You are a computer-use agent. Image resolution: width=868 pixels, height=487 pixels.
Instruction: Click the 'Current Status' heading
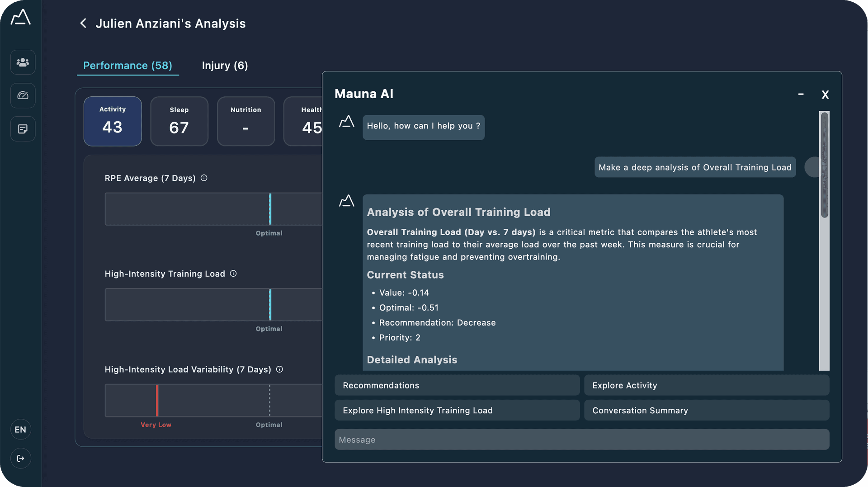tap(405, 275)
